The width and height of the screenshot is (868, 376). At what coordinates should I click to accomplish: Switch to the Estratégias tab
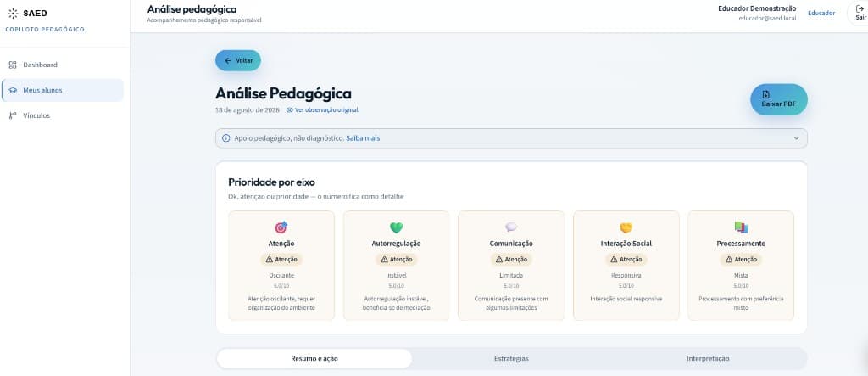(511, 359)
